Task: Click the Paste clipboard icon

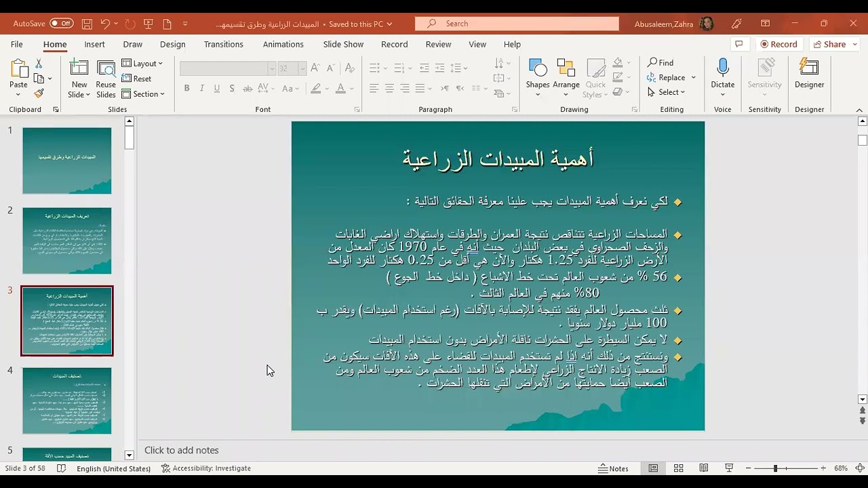Action: pyautogui.click(x=18, y=69)
